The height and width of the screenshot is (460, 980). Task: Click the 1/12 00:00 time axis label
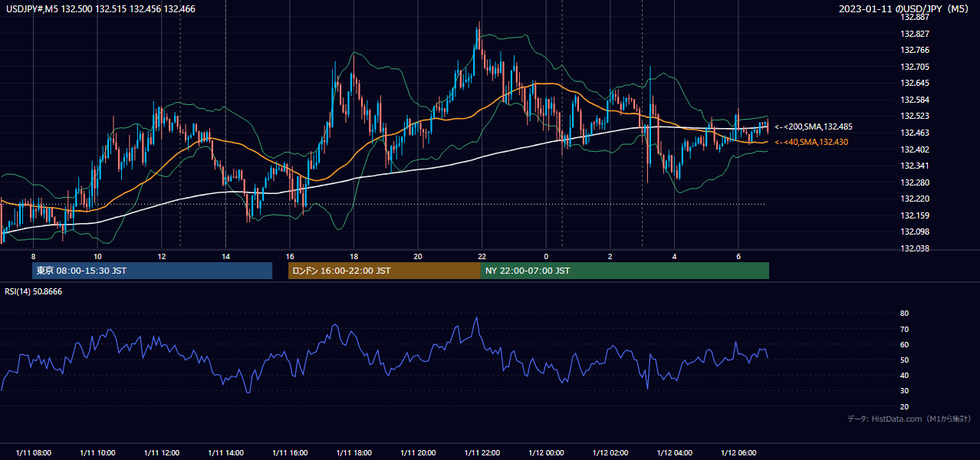point(546,453)
